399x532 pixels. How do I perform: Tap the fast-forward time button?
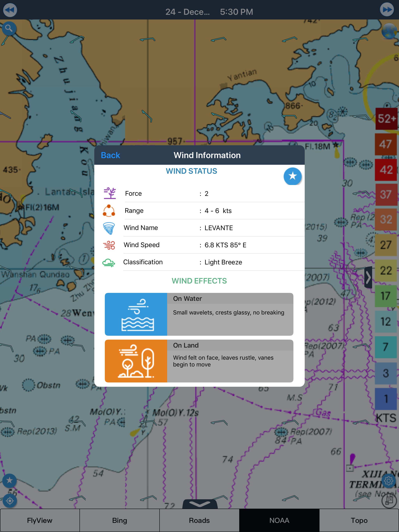387,10
